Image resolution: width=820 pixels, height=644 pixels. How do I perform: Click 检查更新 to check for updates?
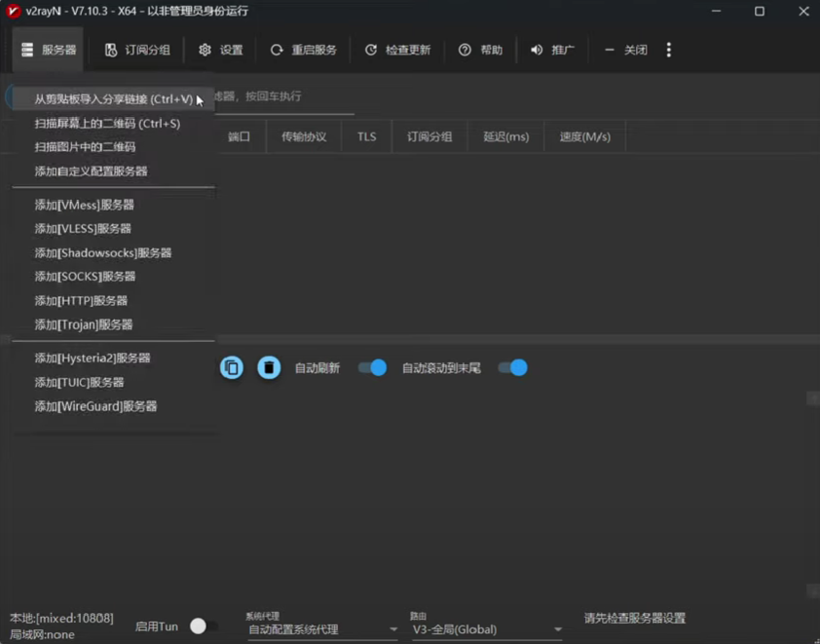[x=397, y=50]
